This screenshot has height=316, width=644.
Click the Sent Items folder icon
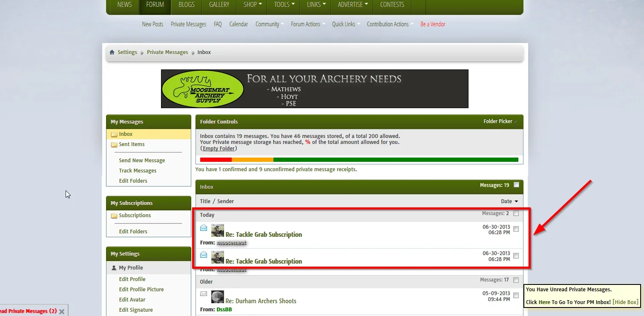pos(114,144)
